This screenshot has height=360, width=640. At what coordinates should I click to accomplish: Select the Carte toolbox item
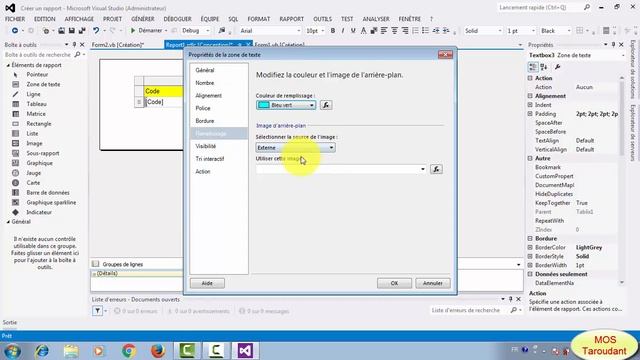click(33, 183)
